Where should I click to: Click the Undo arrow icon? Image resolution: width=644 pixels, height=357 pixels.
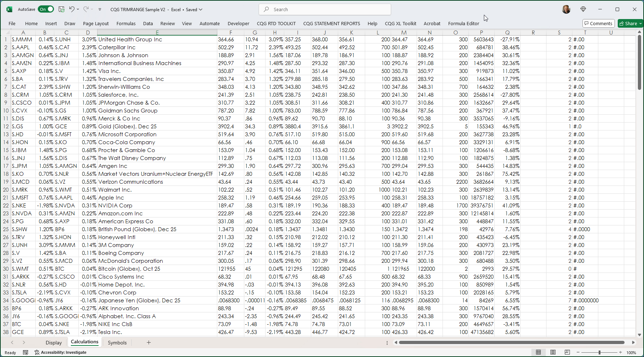click(72, 9)
